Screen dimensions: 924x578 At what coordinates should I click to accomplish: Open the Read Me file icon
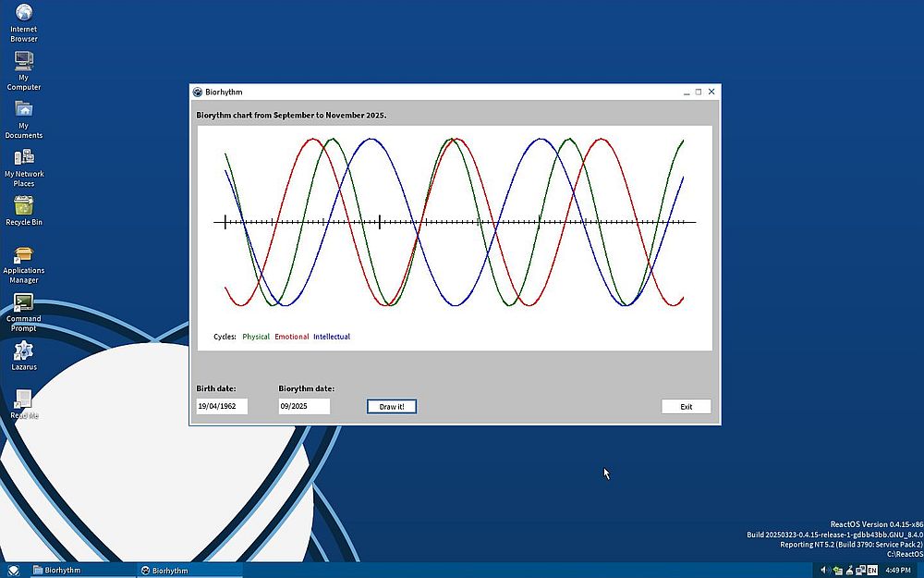[x=24, y=400]
